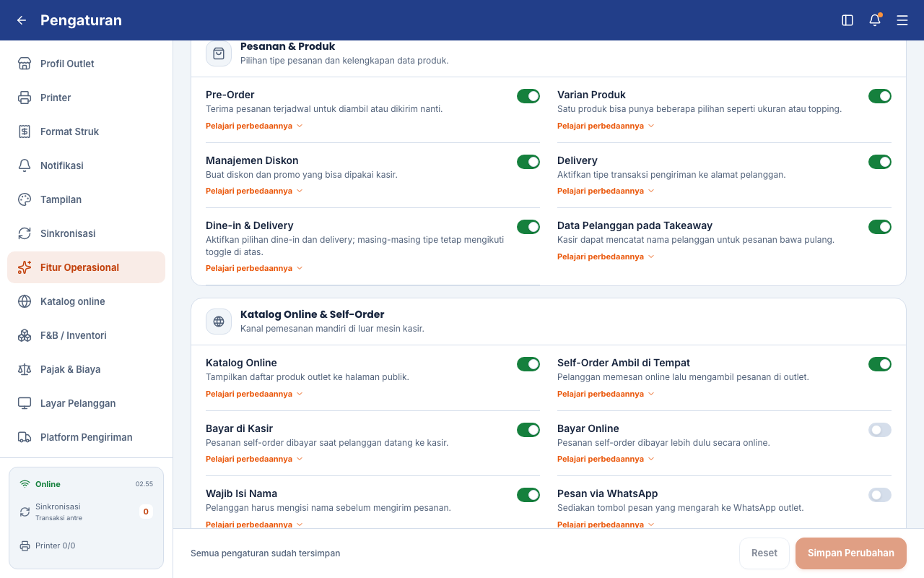Image resolution: width=924 pixels, height=578 pixels.
Task: Turn off the Varian Produk switch
Action: [x=880, y=96]
